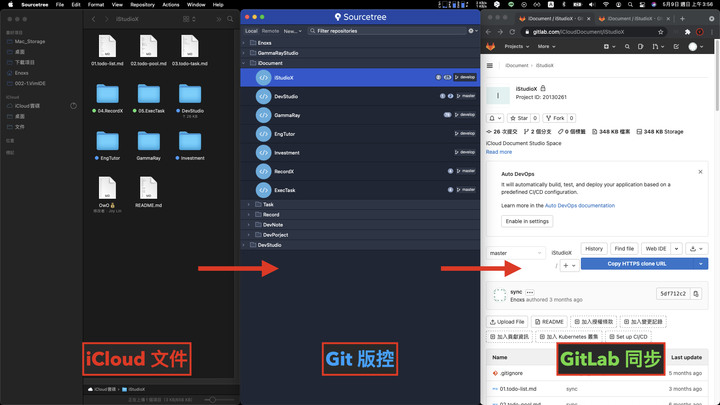Click the browser page vertical scrollbar

click(x=717, y=75)
